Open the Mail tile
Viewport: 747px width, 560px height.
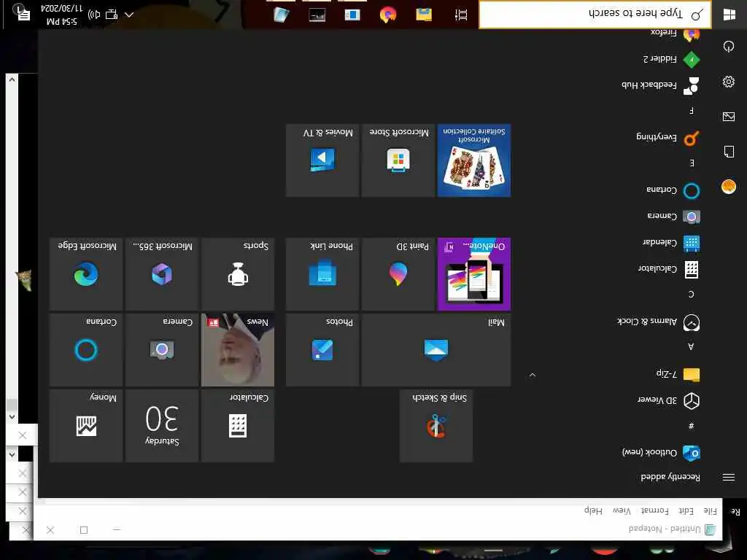(436, 349)
